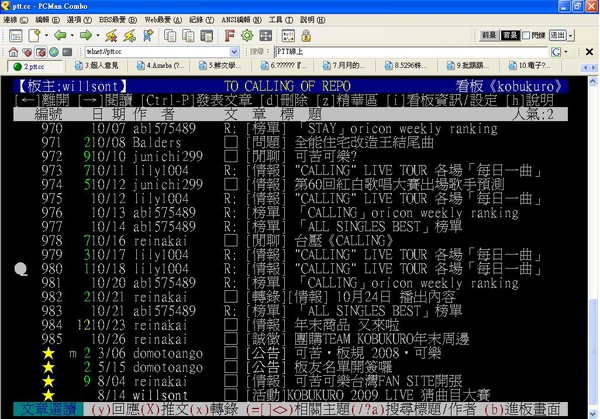
Task: Click the search box containing PTT線上
Action: [412, 52]
